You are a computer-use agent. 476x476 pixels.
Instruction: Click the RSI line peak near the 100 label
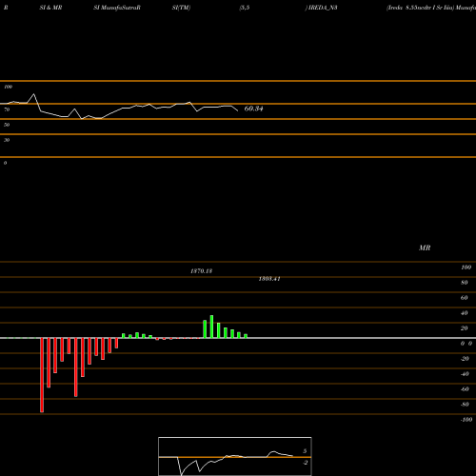pyautogui.click(x=34, y=94)
